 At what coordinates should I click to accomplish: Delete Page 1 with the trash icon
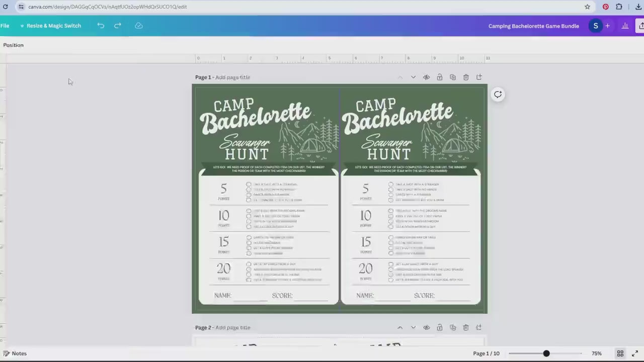coord(466,77)
